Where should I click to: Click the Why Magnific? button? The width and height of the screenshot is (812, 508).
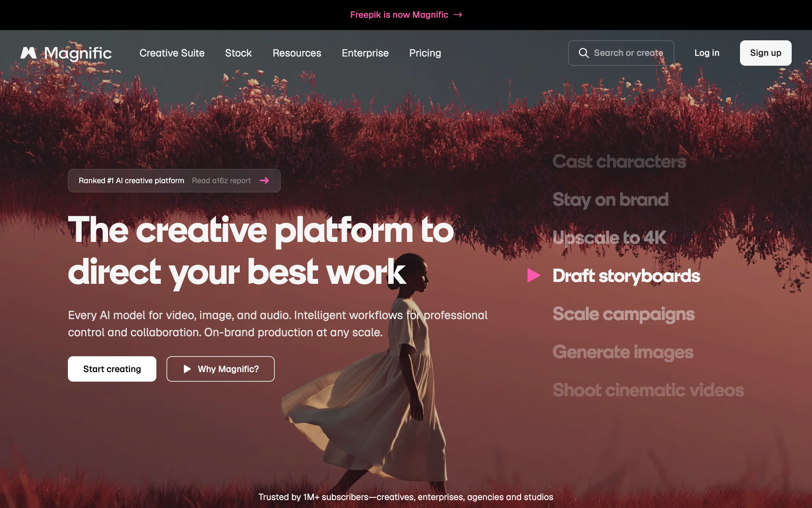coord(220,369)
